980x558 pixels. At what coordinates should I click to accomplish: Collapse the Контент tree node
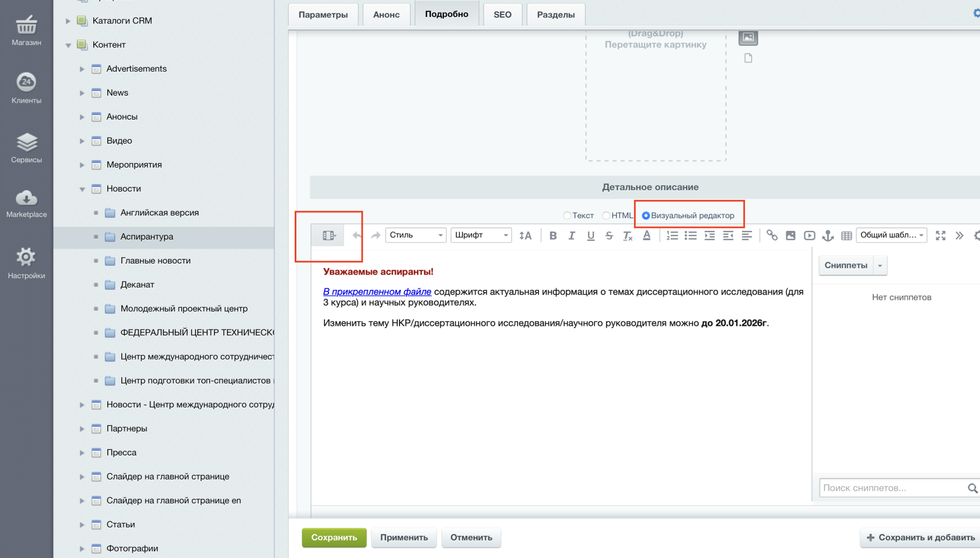coord(68,45)
